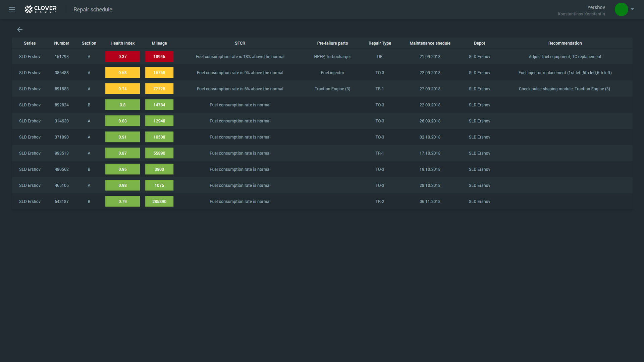The height and width of the screenshot is (362, 644).
Task: Click the yellow 0.58 health index cell
Action: point(122,72)
